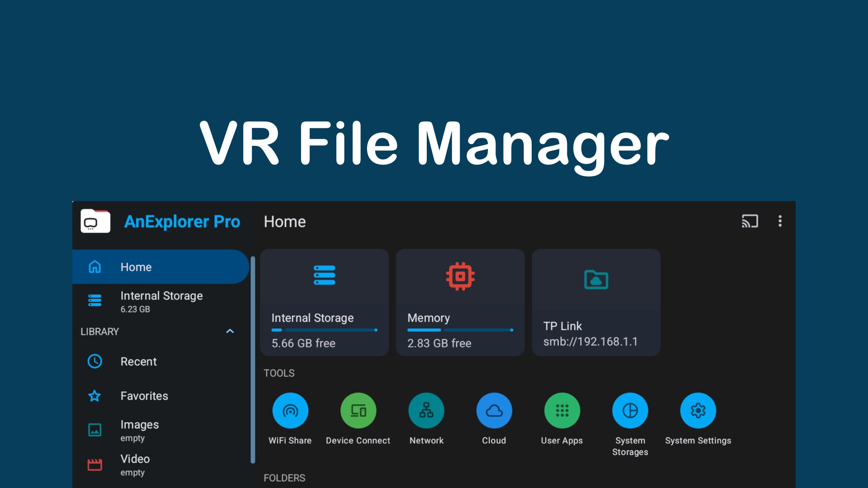Open Internal Storage 6.23 GB sidebar entry
The height and width of the screenshot is (488, 868).
point(160,301)
